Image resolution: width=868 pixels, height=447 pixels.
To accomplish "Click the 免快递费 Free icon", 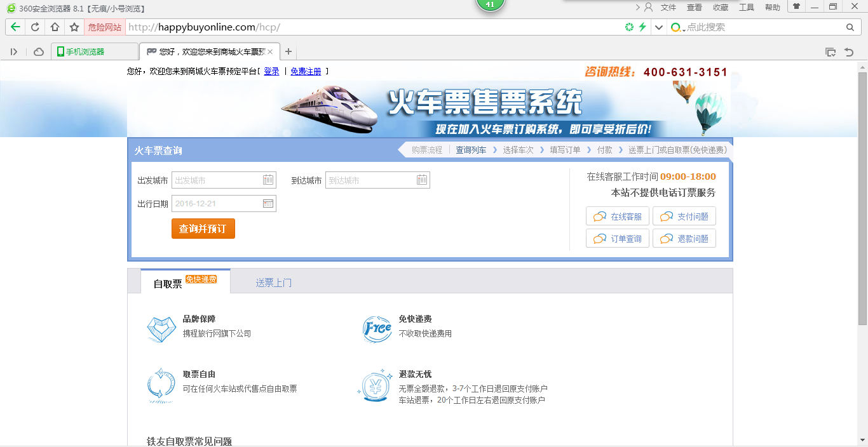I will pyautogui.click(x=377, y=329).
